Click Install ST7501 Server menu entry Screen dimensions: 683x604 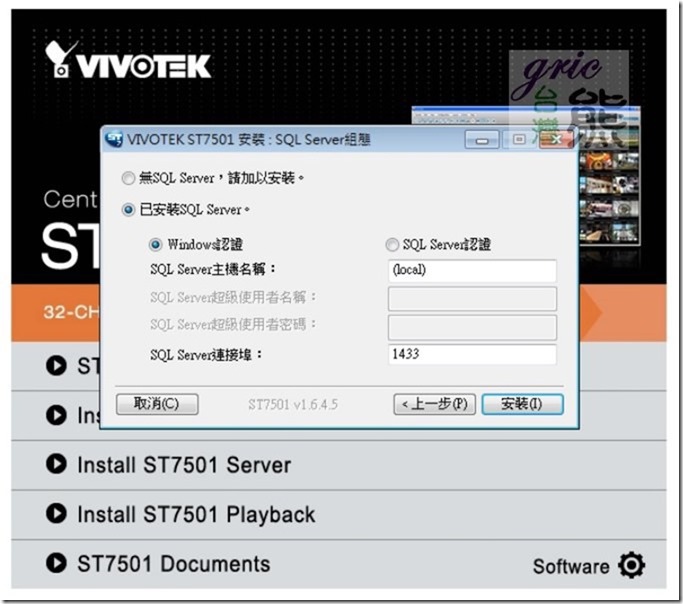point(184,465)
